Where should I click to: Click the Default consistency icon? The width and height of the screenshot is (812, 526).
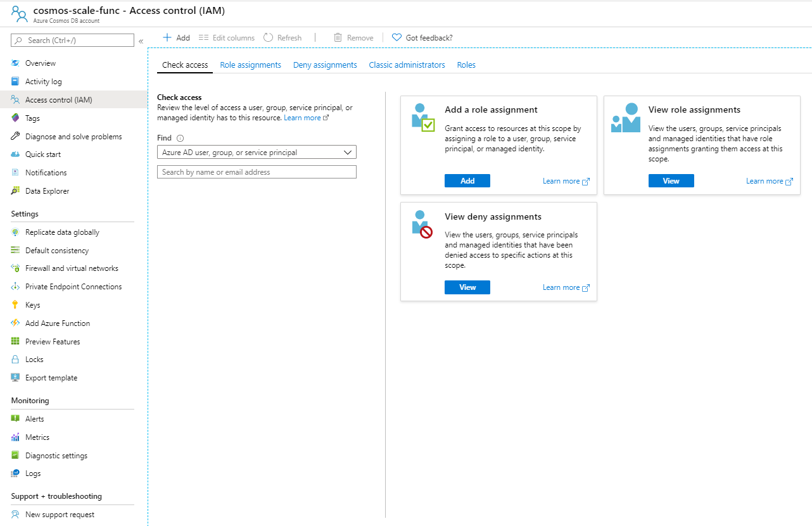(15, 251)
